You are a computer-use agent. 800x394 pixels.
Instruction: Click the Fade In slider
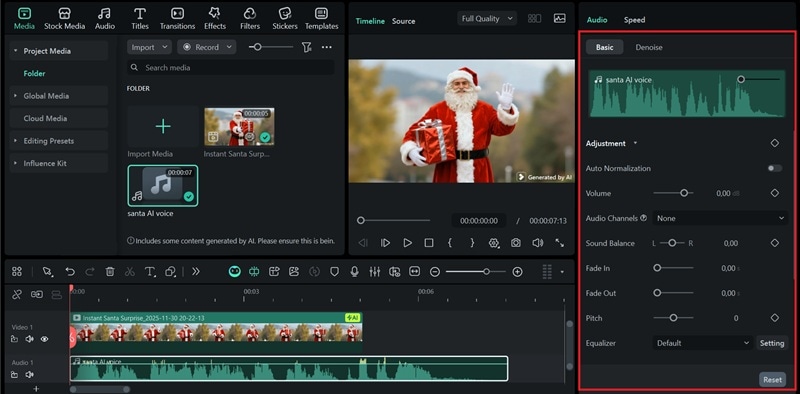coord(673,268)
